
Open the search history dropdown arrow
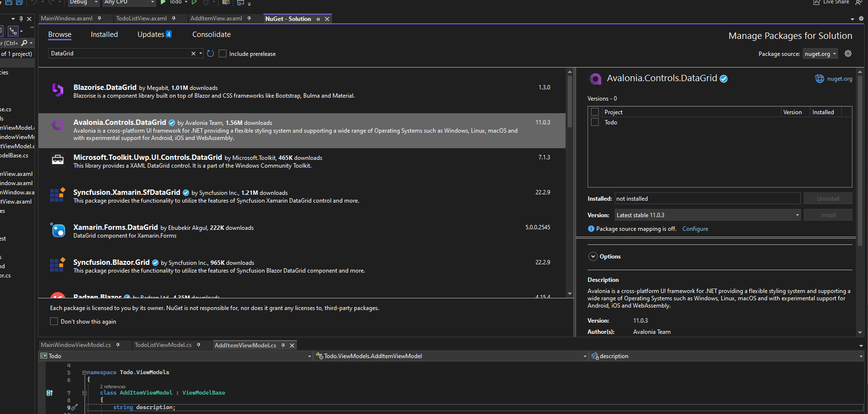pos(201,53)
